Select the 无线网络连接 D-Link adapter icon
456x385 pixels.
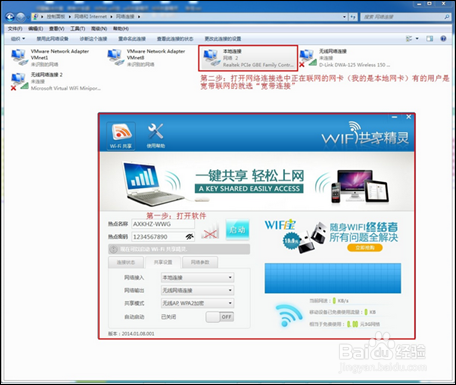[307, 58]
